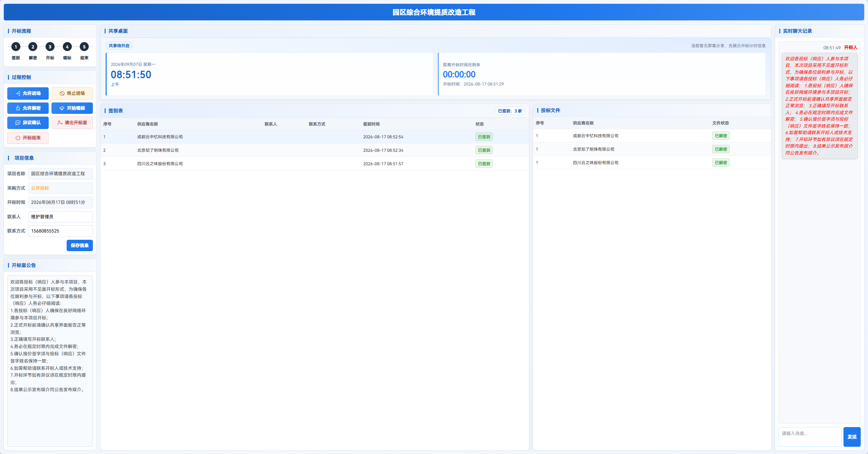Click the 开标室公告 announcement text area
Image resolution: width=868 pixels, height=454 pixels.
(50, 361)
